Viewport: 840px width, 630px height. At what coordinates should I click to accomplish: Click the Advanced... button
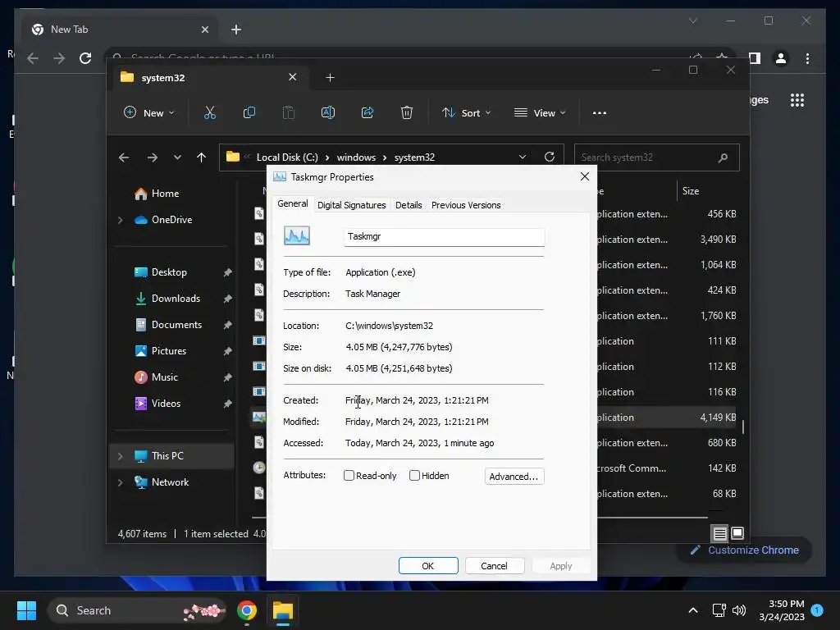[x=514, y=477]
